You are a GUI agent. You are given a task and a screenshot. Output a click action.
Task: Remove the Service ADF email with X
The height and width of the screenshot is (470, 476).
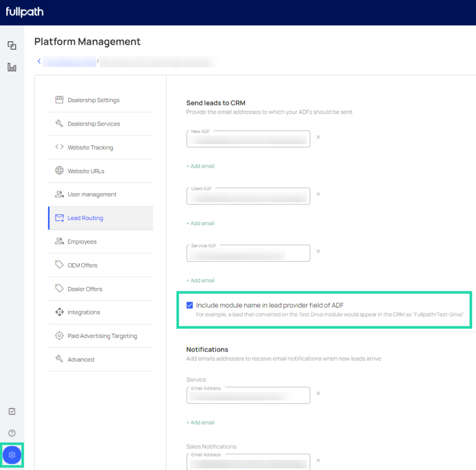click(318, 251)
